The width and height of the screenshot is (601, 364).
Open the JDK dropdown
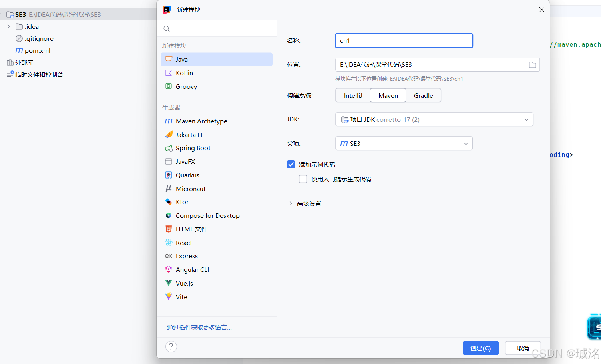click(434, 119)
